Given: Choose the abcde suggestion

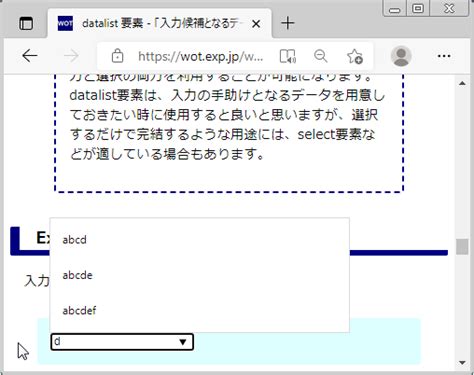Looking at the screenshot, I should 200,275.
